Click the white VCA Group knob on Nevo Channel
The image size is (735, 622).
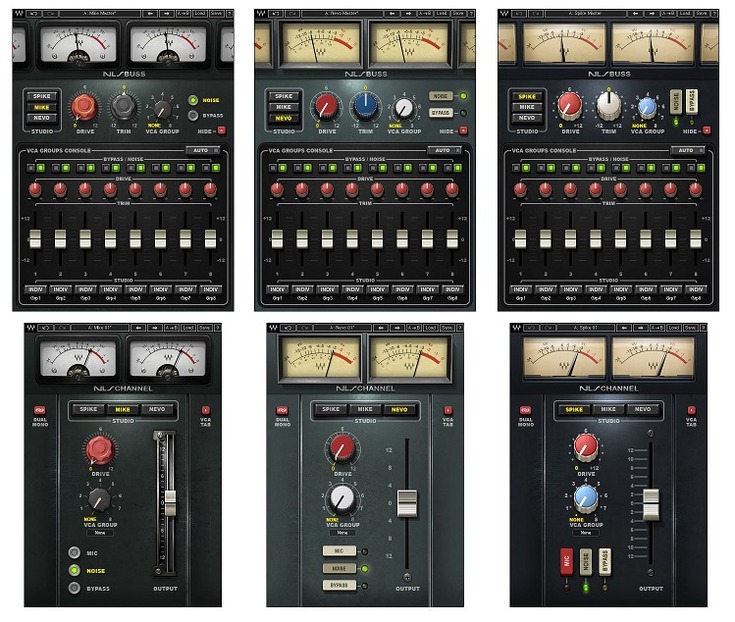click(x=342, y=499)
